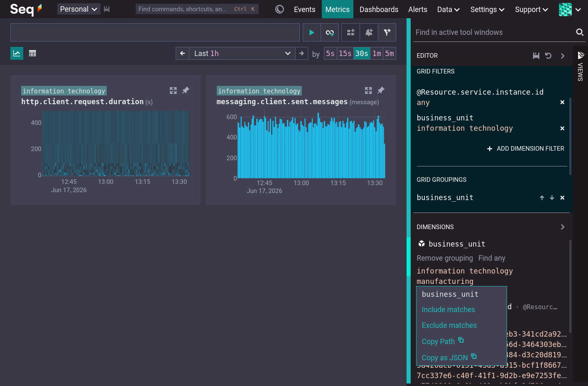Go to previous time range arrow
Screen dimensions: 588x386
pos(182,54)
